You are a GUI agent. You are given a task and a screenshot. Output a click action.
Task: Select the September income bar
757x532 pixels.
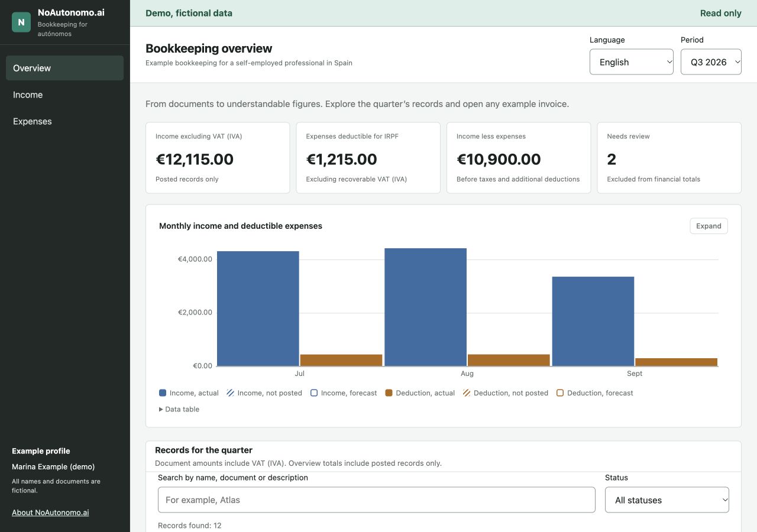click(x=593, y=322)
